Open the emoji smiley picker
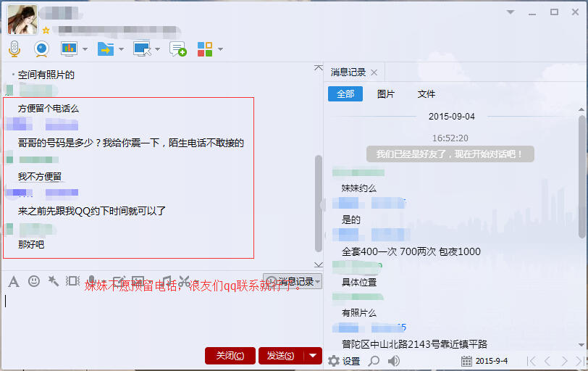Screen dimensions: 588x371 (x=33, y=281)
